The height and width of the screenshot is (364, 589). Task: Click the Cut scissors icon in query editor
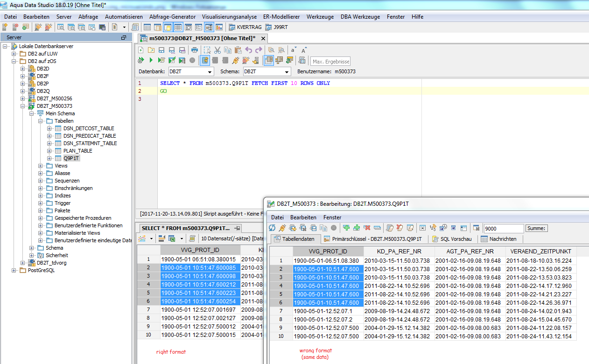217,50
